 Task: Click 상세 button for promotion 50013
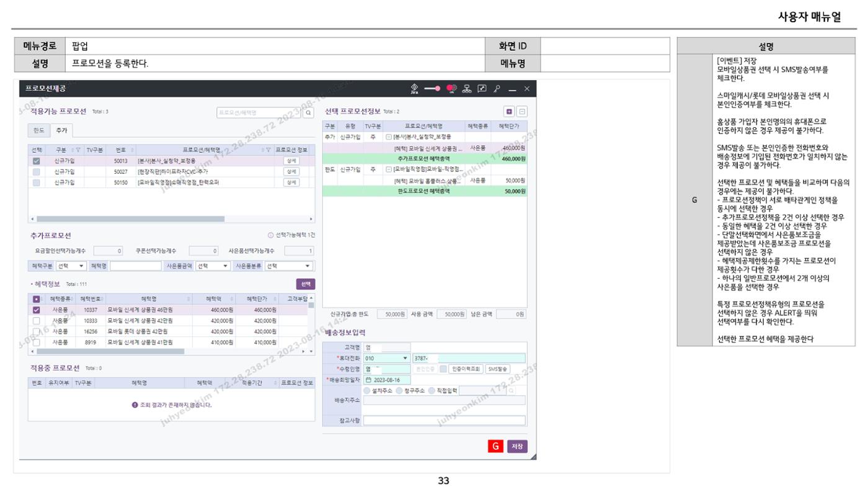(291, 161)
